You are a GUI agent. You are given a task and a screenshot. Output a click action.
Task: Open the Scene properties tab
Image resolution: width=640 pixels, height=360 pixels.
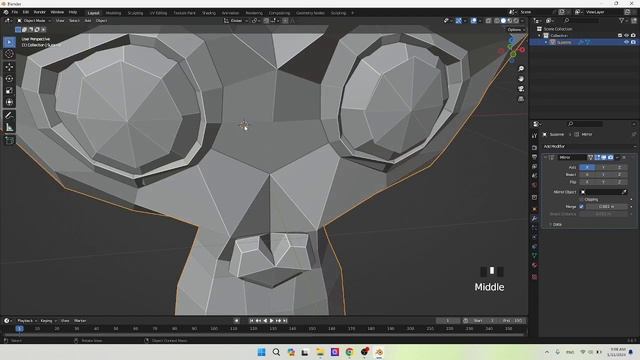click(x=534, y=176)
